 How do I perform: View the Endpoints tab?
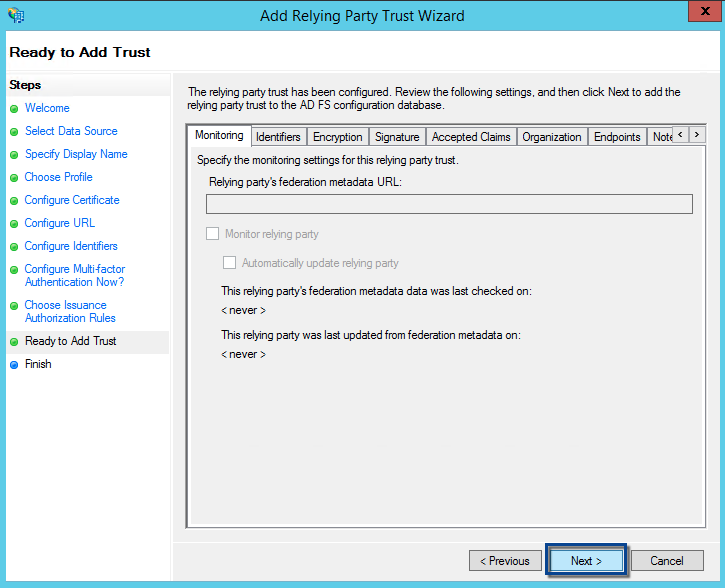pyautogui.click(x=617, y=137)
